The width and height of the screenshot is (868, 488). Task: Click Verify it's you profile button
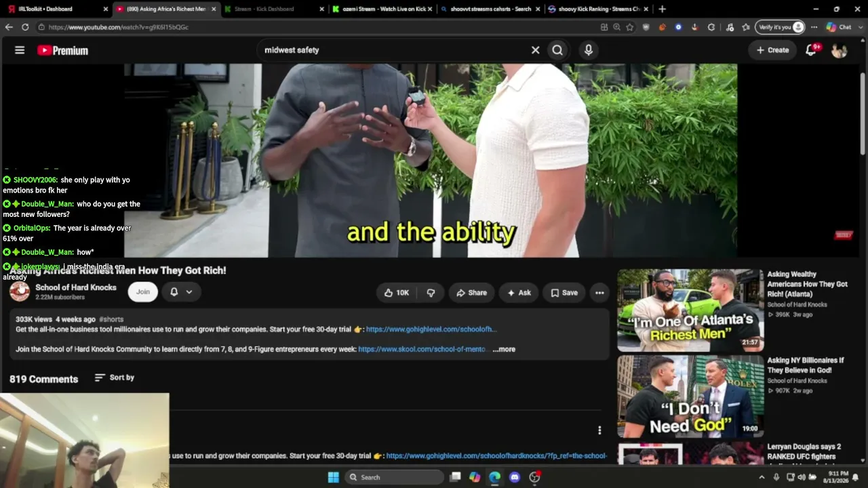[x=781, y=27]
